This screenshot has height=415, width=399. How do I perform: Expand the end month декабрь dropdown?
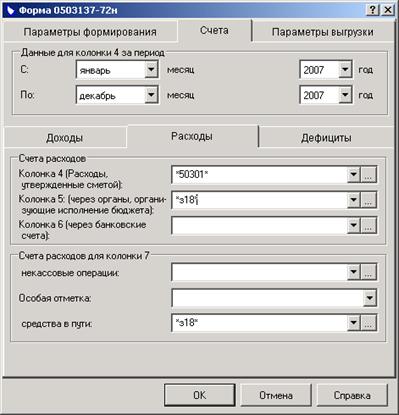click(151, 95)
